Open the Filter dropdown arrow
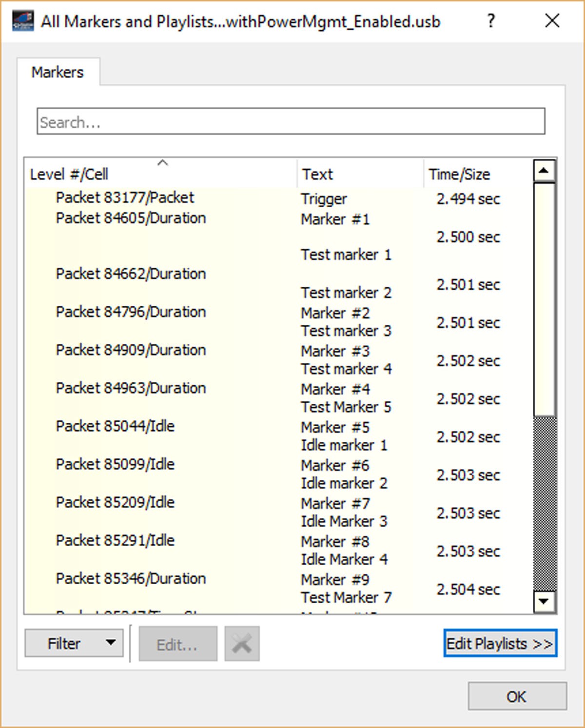 (x=111, y=643)
